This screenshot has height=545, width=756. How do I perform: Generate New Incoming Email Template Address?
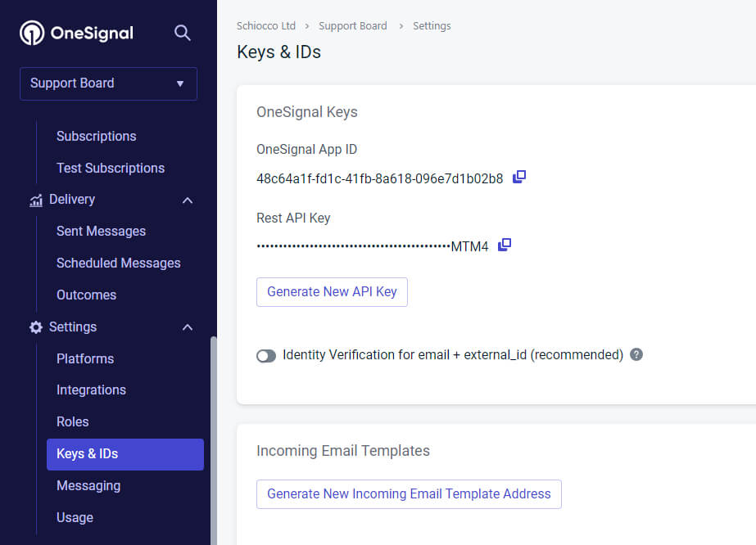(x=409, y=494)
